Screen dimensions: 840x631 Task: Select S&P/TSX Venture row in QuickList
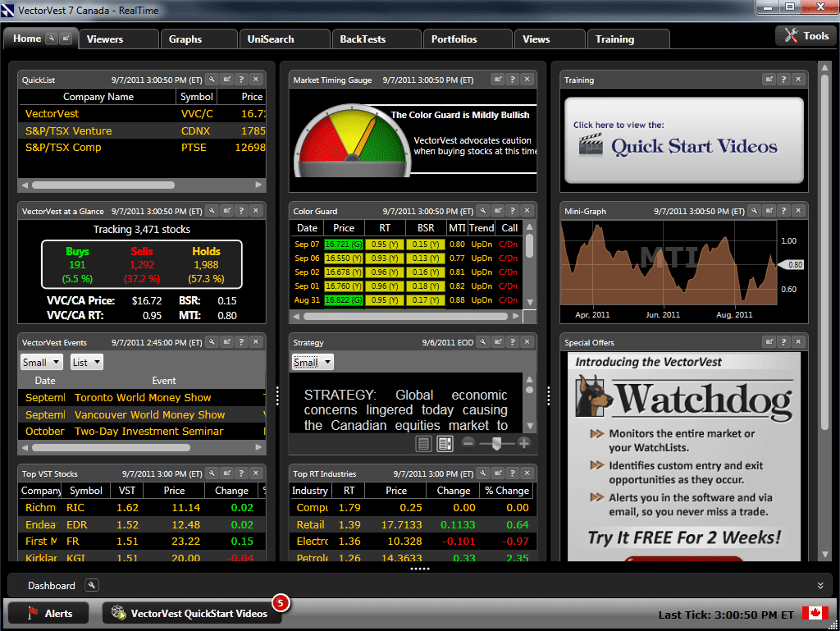(142, 130)
